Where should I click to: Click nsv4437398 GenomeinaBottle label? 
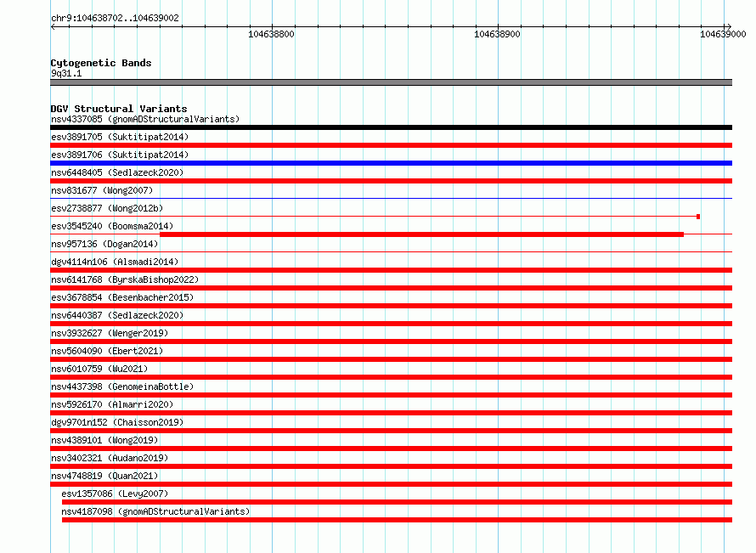(122, 387)
